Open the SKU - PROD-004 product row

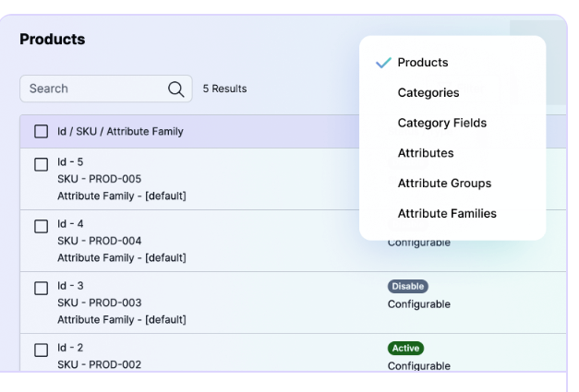point(99,241)
